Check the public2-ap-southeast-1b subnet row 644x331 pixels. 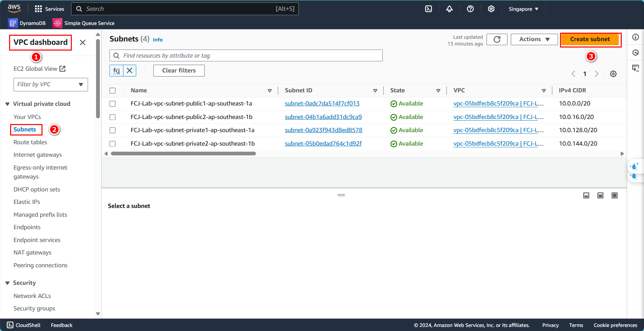pyautogui.click(x=113, y=117)
